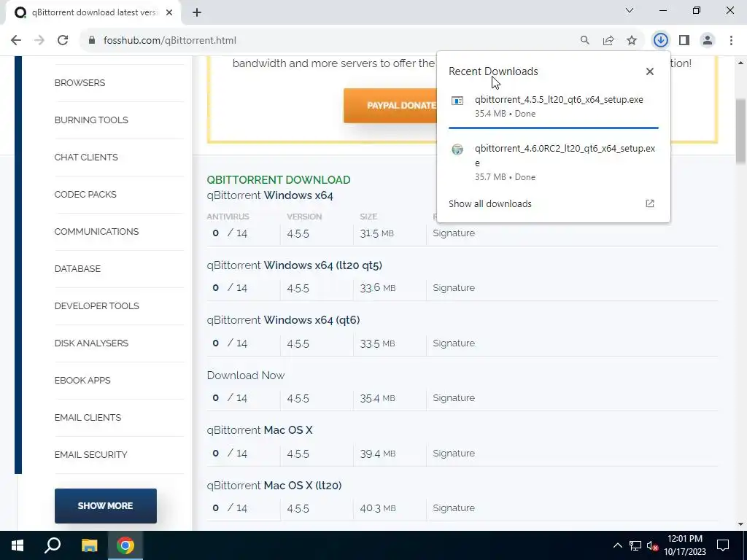The image size is (747, 560).
Task: Open the Chrome three-dot menu
Action: pos(731,41)
